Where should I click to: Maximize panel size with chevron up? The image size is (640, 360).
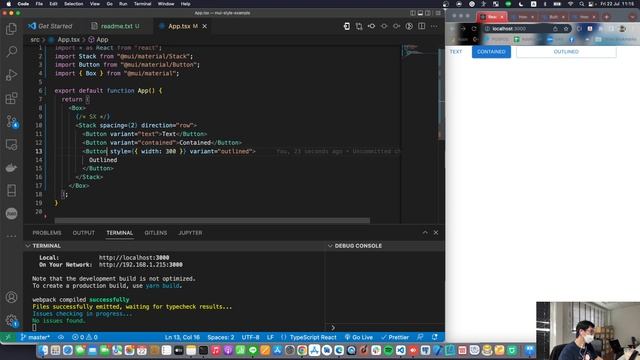(425, 232)
